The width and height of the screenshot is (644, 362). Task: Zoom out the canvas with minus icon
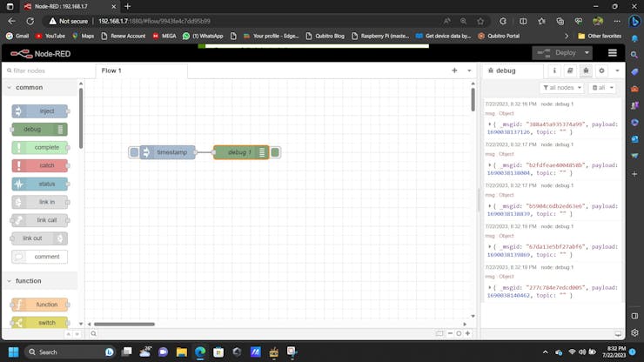coord(448,333)
